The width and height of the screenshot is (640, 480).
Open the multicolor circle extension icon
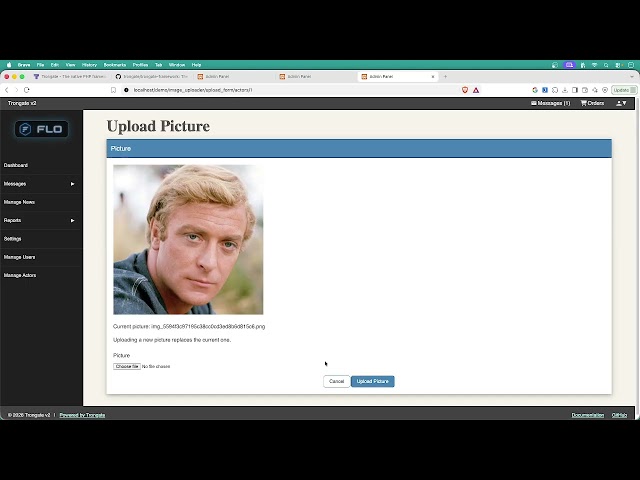pos(535,90)
